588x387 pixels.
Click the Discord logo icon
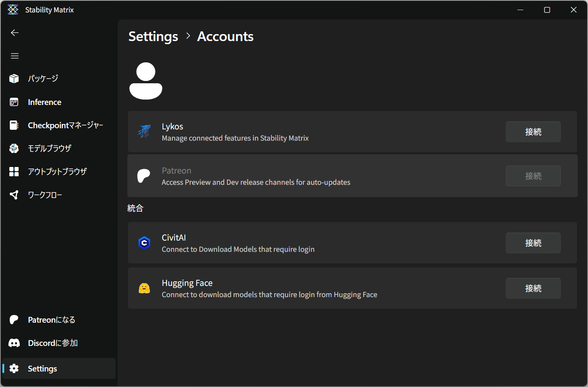click(x=14, y=343)
